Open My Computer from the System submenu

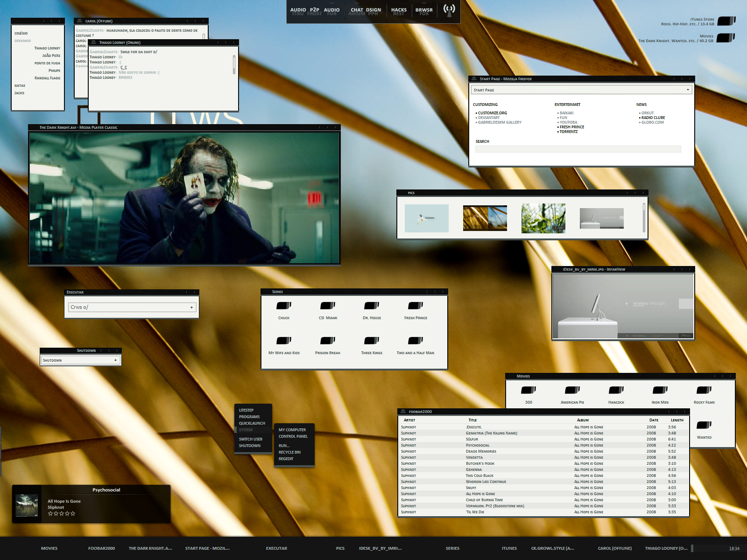pyautogui.click(x=292, y=430)
